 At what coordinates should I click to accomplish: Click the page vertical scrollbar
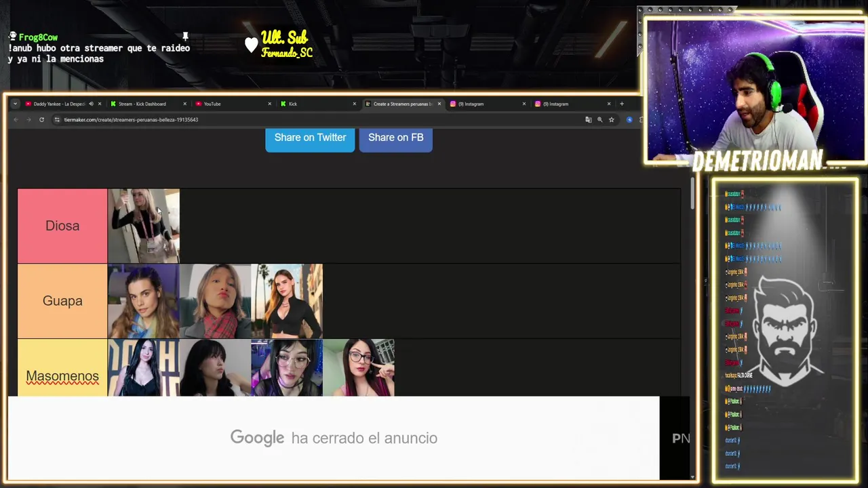pyautogui.click(x=692, y=193)
